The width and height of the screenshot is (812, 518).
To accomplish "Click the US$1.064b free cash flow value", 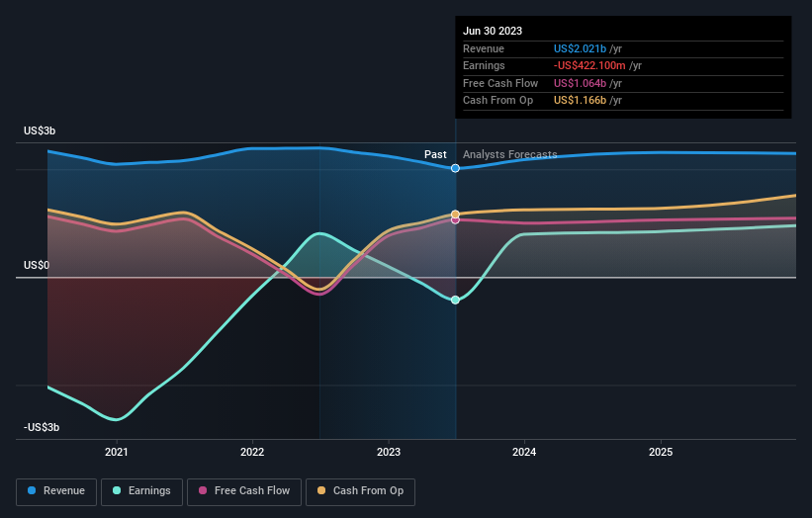I will pyautogui.click(x=580, y=83).
